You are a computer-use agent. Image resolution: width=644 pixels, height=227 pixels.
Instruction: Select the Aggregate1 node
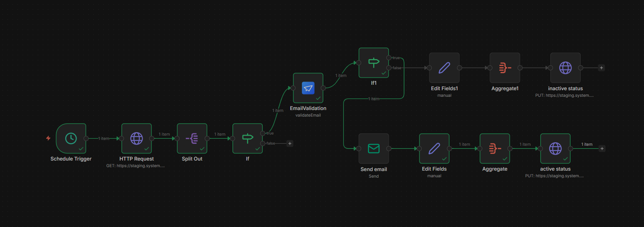pyautogui.click(x=505, y=68)
